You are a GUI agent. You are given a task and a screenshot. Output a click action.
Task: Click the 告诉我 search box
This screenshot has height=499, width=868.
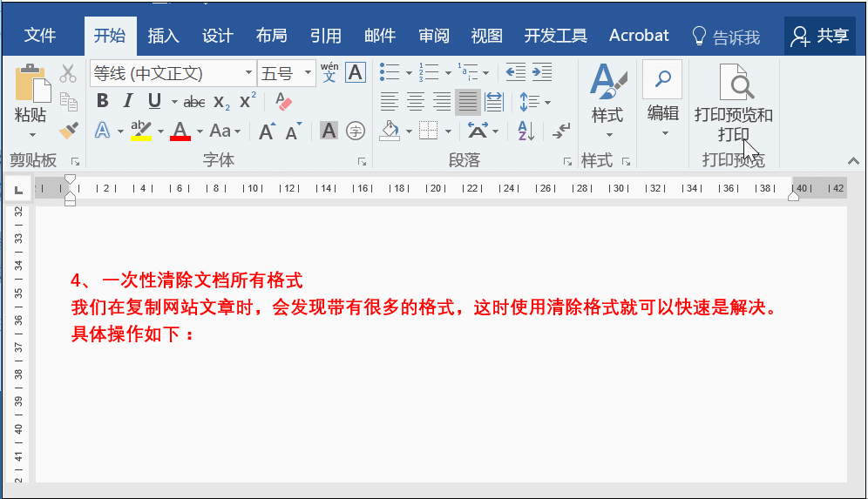726,37
